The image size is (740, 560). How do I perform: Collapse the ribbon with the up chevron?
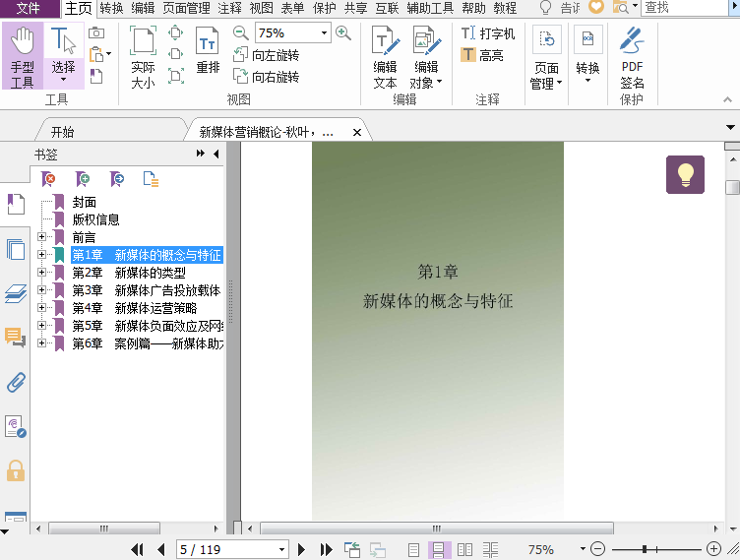point(728,99)
